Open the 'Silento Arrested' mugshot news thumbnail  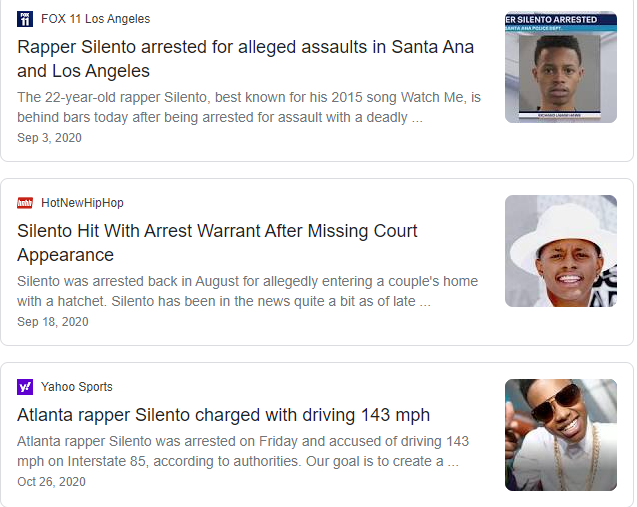point(560,67)
